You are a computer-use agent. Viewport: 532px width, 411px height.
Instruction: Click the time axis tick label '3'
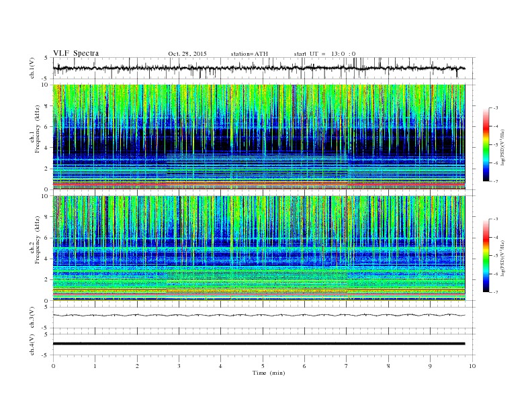click(x=179, y=366)
